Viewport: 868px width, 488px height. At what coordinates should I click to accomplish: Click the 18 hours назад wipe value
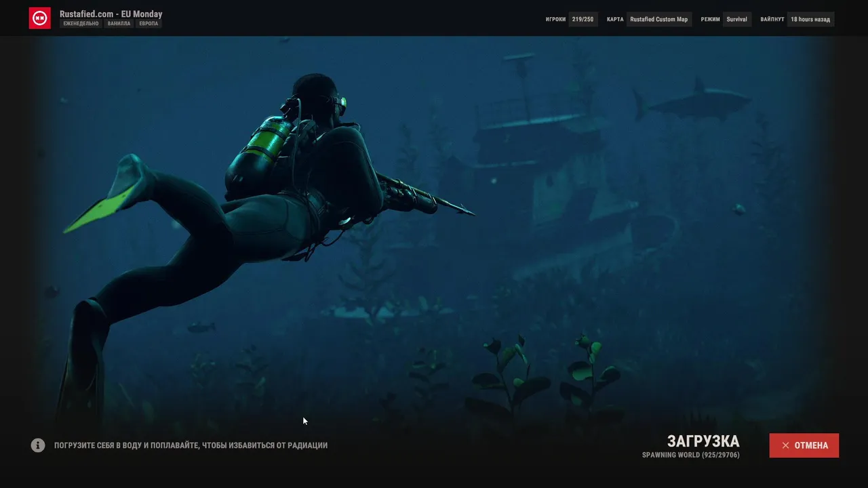click(810, 19)
